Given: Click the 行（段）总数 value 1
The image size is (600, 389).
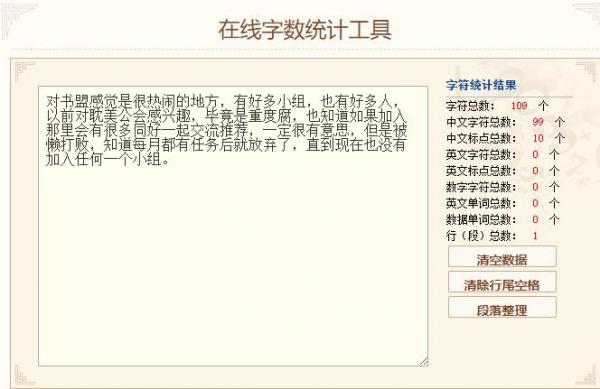Looking at the screenshot, I should tap(535, 236).
